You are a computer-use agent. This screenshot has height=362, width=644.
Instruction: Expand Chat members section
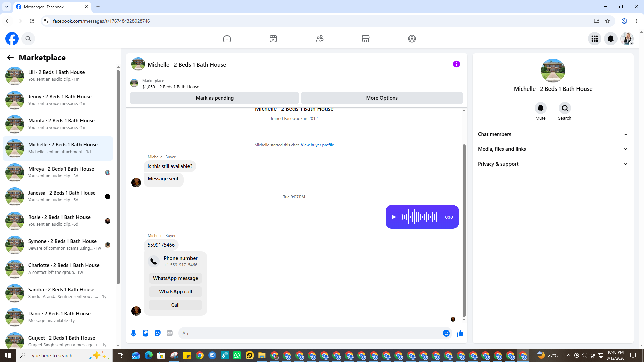[x=553, y=134]
